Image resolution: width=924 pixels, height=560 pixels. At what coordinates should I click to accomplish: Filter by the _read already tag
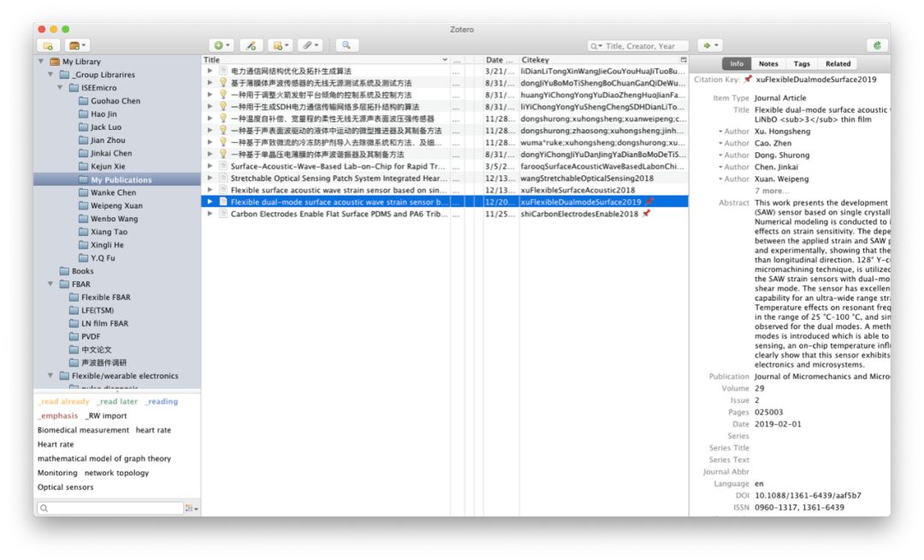click(63, 402)
